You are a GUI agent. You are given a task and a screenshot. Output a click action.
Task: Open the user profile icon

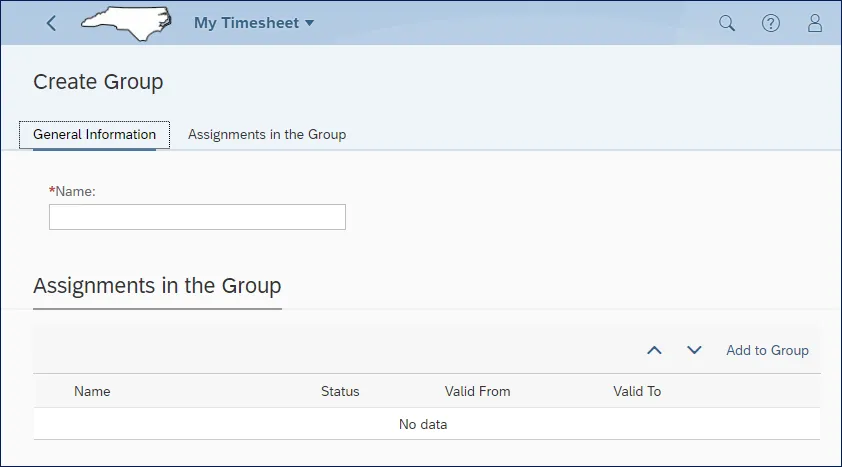pyautogui.click(x=815, y=23)
